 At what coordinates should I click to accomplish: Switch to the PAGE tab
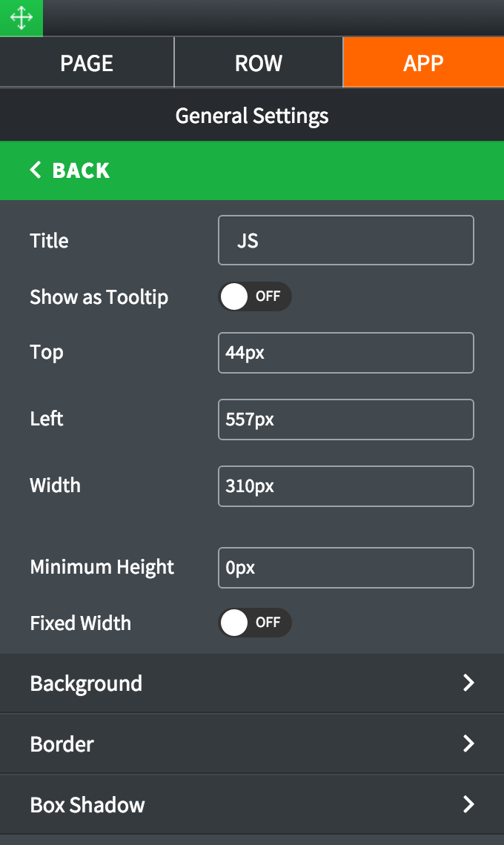pos(87,63)
